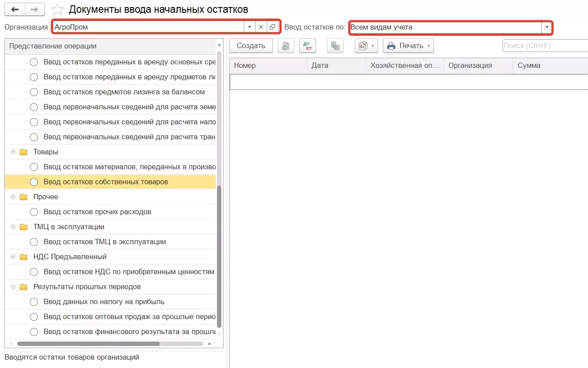Screen dimensions: 588x368
Task: Click the circle icon beside 'Ввод остатков материалов'
Action: (x=34, y=167)
